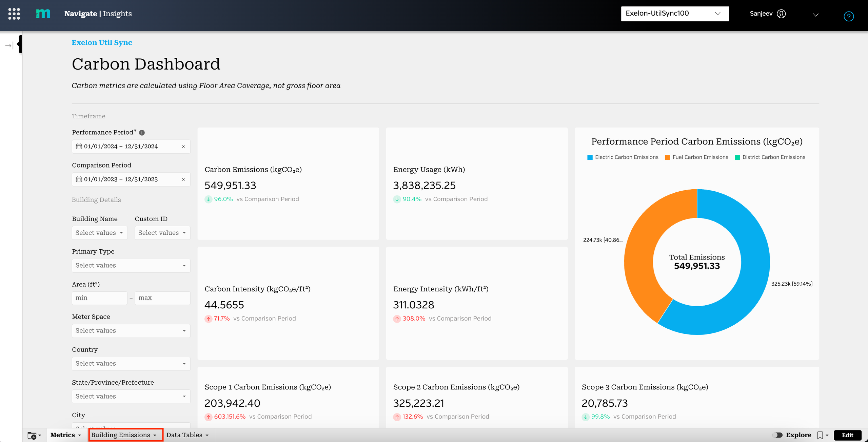Click the Scope 1 value 203,942.40

pyautogui.click(x=232, y=403)
